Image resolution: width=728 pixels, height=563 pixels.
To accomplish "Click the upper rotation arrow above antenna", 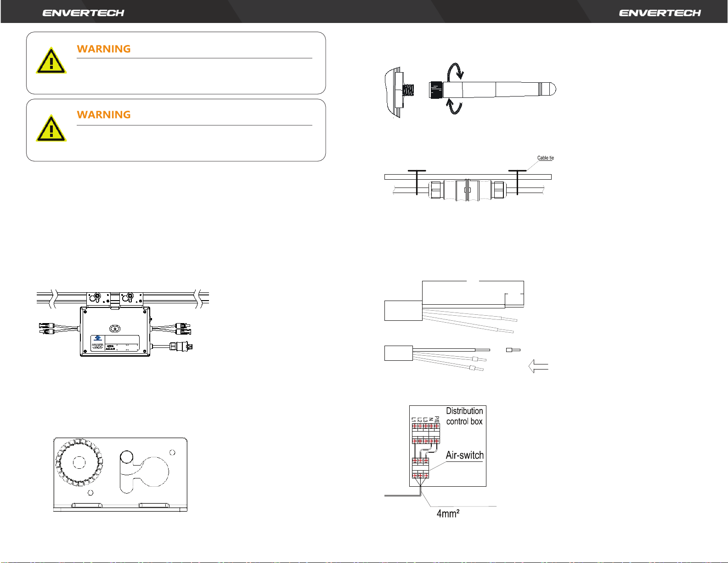I will point(456,71).
